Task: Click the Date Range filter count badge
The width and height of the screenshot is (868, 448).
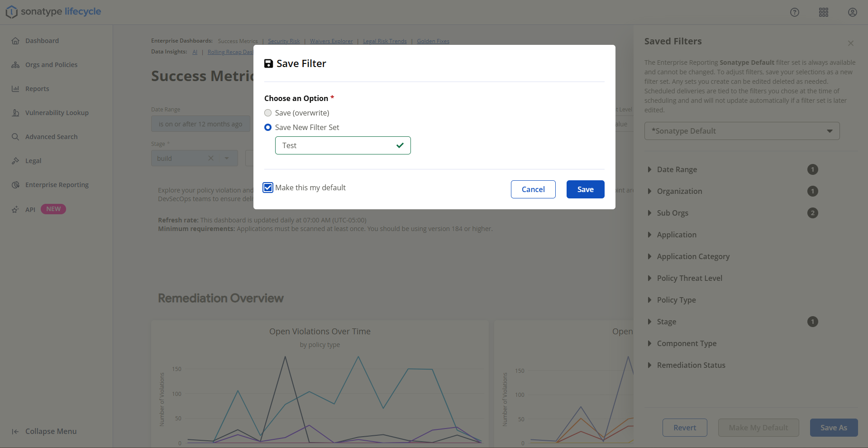Action: coord(813,169)
